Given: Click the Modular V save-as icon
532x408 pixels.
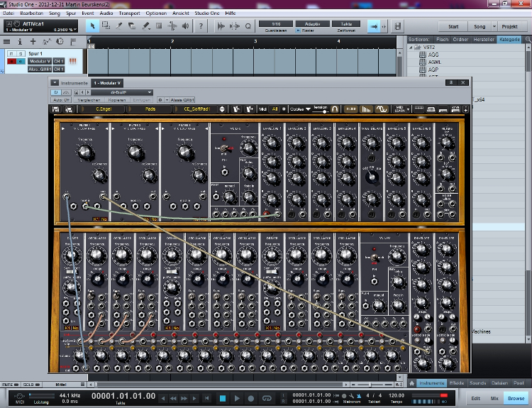Looking at the screenshot, I should pyautogui.click(x=69, y=109).
